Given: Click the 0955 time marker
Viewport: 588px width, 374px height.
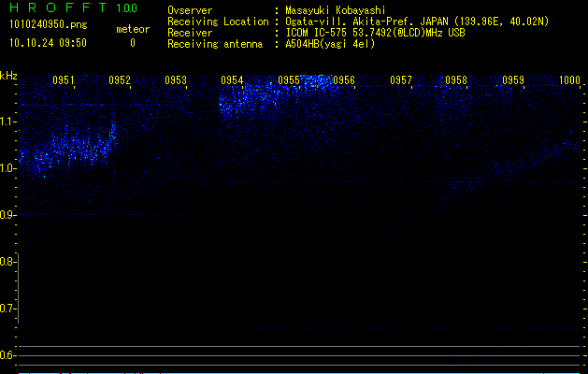Looking at the screenshot, I should tap(289, 80).
